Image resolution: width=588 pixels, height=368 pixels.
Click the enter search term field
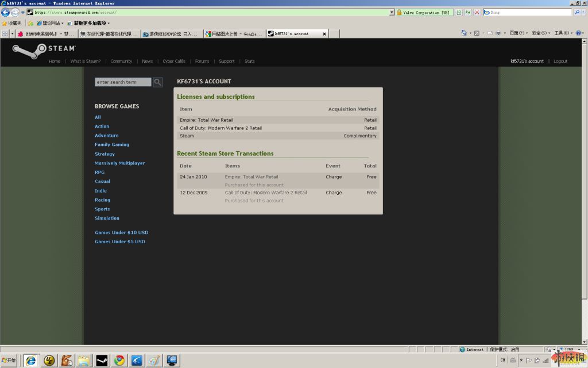pyautogui.click(x=123, y=82)
